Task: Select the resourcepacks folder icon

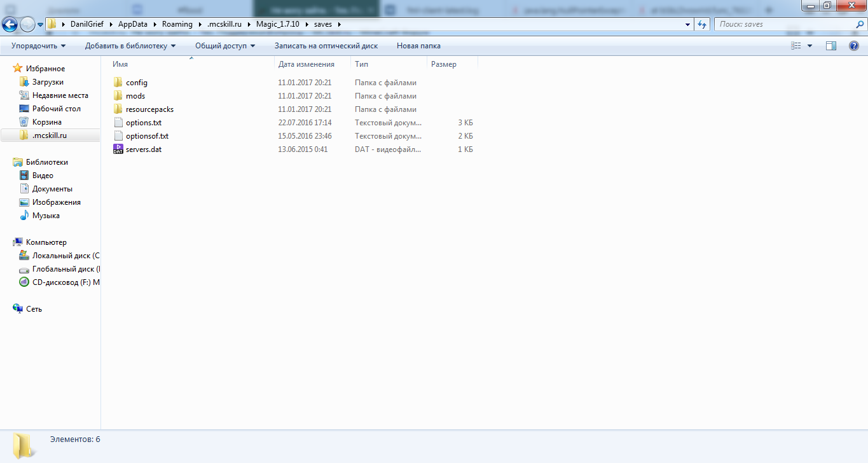Action: pos(118,109)
